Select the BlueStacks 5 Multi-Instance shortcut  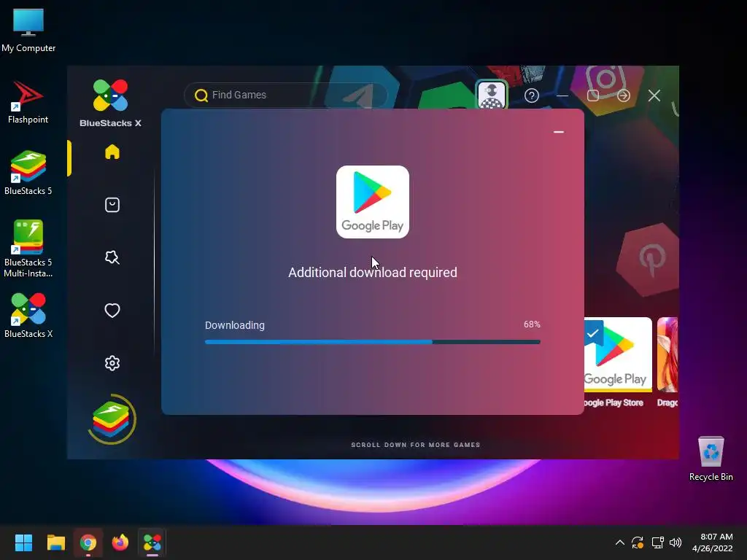pyautogui.click(x=28, y=249)
